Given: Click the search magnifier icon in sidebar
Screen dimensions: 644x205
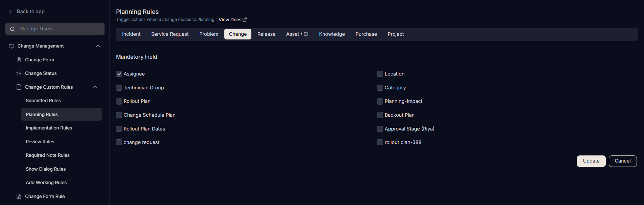Looking at the screenshot, I should pyautogui.click(x=13, y=29).
